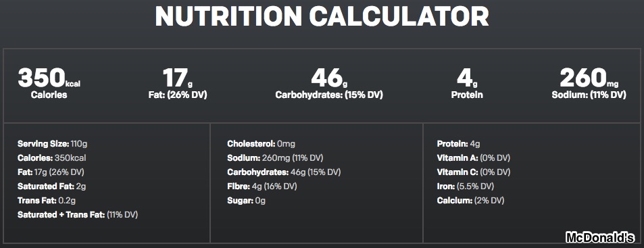Select the Cholesterol 0mg line
This screenshot has height=248, width=644.
[x=261, y=144]
